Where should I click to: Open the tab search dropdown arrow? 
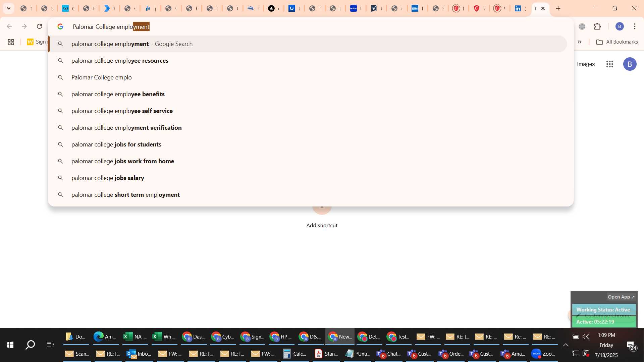pos(8,8)
